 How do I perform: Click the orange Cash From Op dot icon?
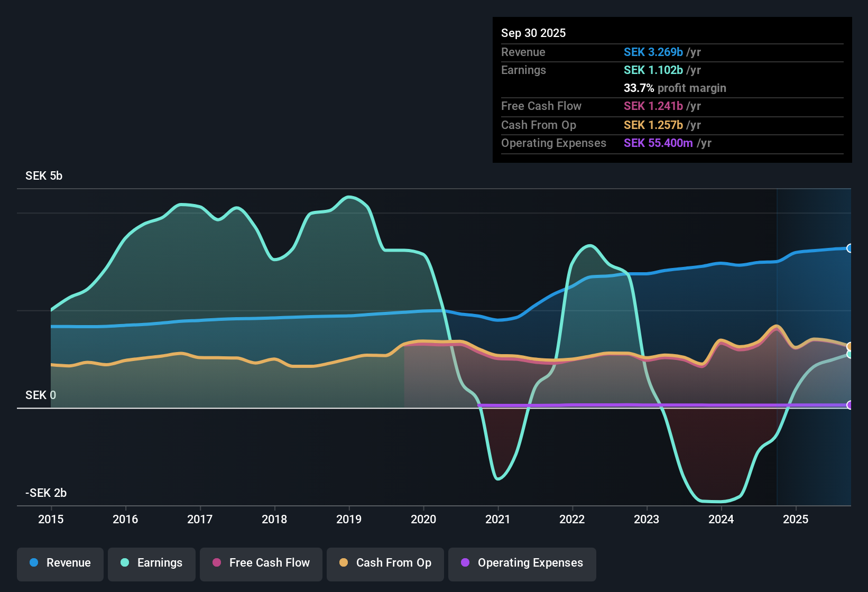(x=344, y=563)
